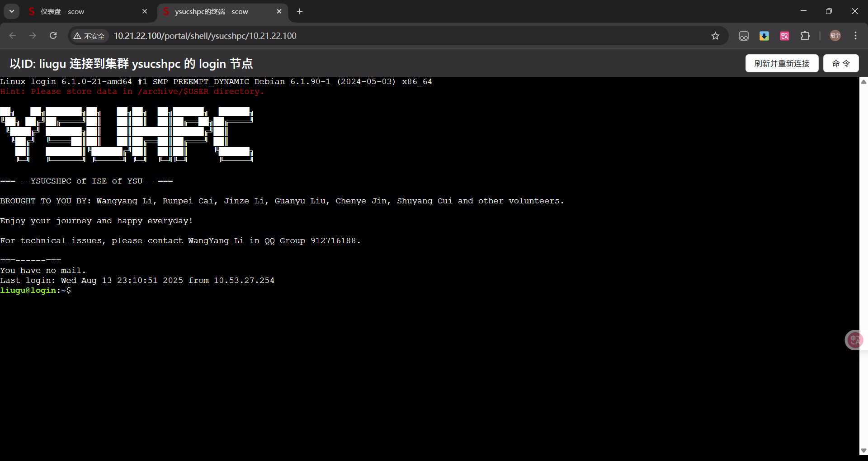Open the Chrome three-dot menu
This screenshot has width=868, height=461.
tap(855, 36)
